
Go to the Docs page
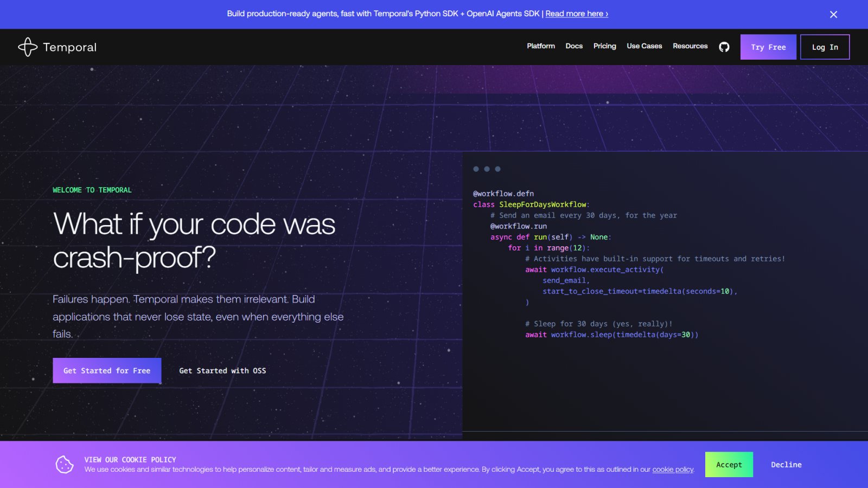574,46
